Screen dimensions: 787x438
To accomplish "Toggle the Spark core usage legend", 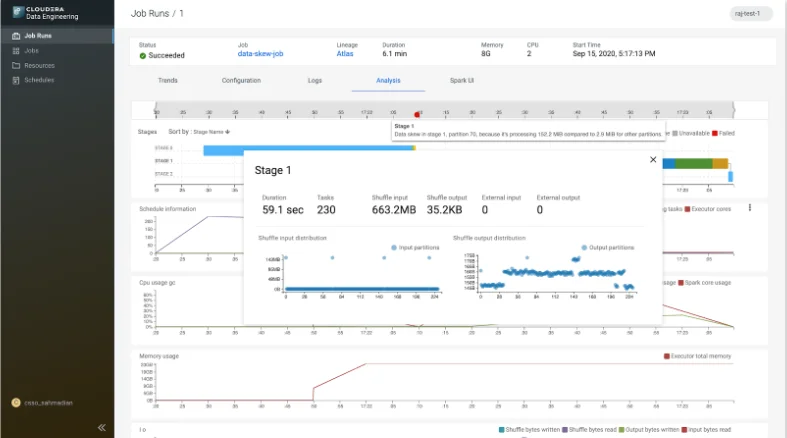I will 705,283.
